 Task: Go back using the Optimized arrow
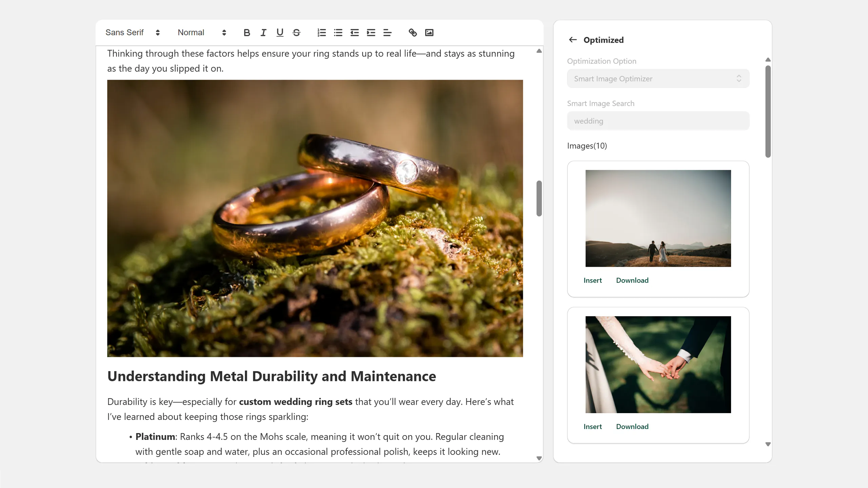573,40
